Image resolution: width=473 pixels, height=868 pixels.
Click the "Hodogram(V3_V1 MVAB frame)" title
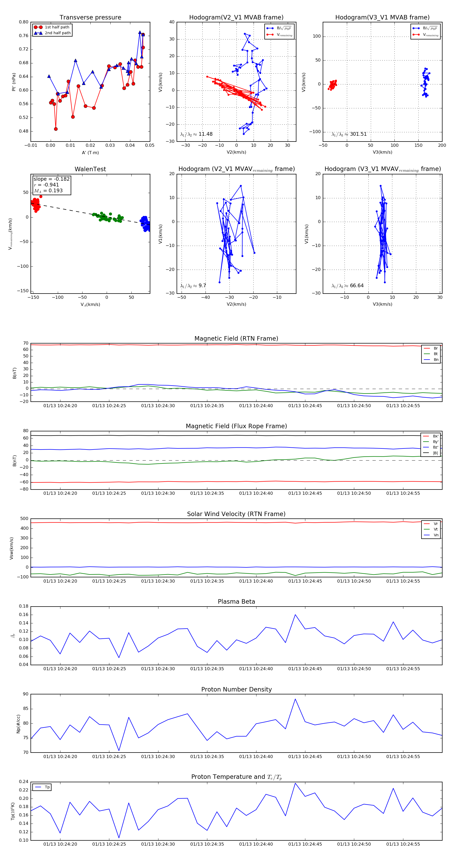coord(382,18)
